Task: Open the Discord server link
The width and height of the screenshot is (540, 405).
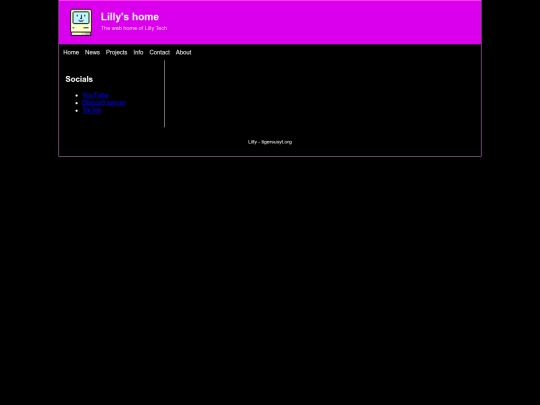Action: tap(104, 103)
